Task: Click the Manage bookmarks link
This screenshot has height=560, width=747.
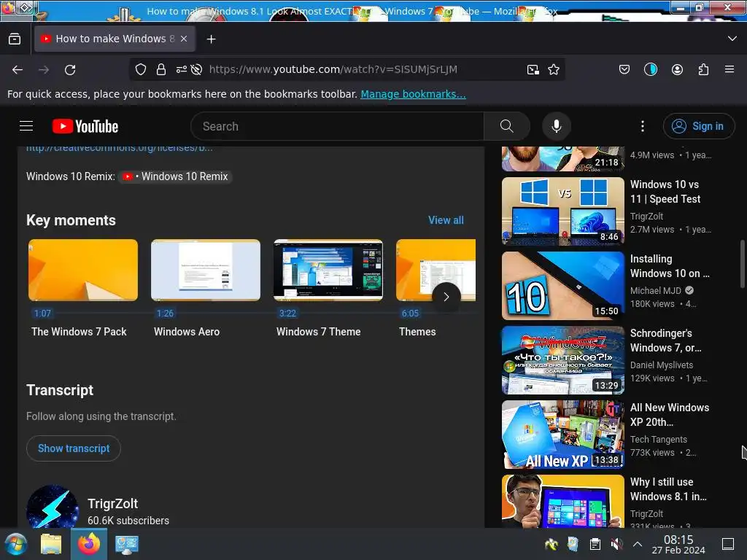Action: pyautogui.click(x=413, y=94)
